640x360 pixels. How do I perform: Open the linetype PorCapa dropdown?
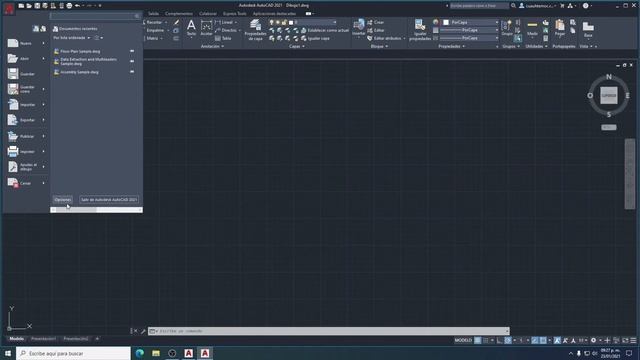click(469, 38)
